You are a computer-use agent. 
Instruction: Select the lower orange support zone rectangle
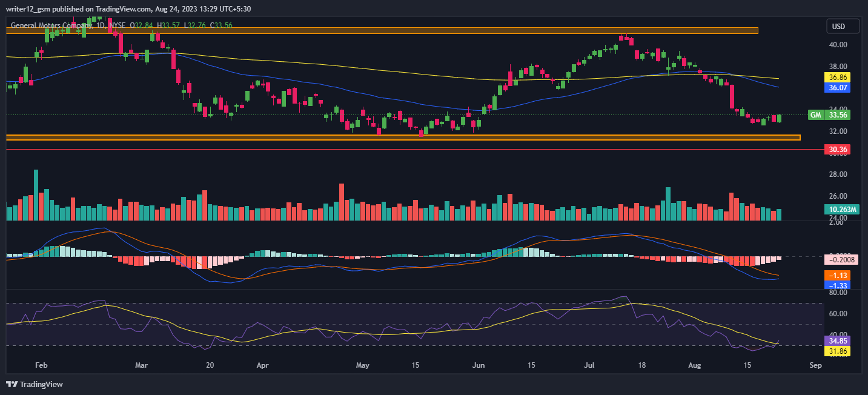403,138
